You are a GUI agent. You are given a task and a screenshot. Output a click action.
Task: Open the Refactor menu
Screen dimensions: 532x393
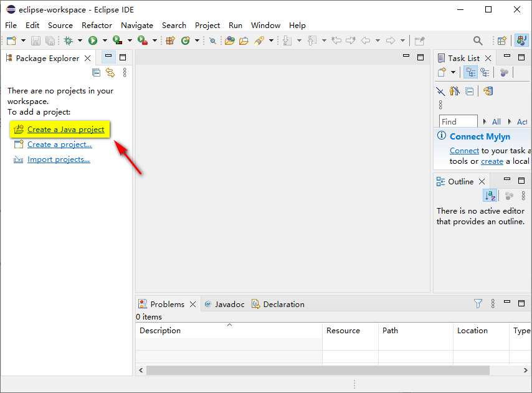point(97,26)
